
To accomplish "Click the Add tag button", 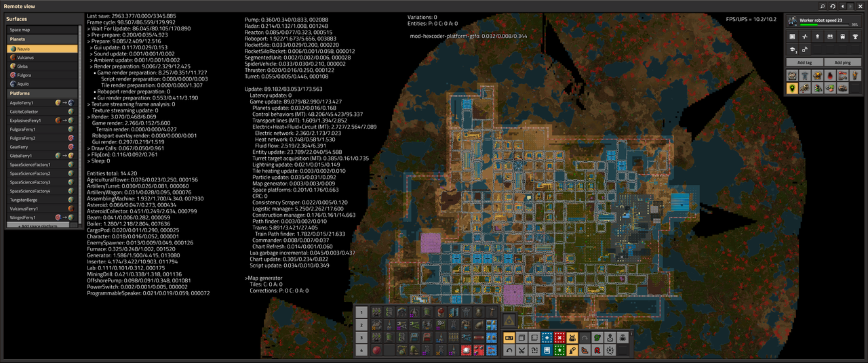I will point(805,62).
